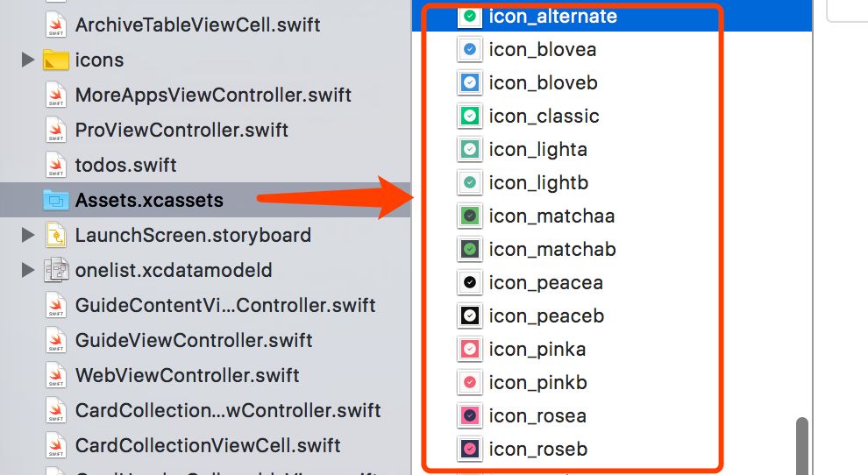Select the icon_matchaa asset icon
Viewport: 868px width, 475px height.
point(470,216)
